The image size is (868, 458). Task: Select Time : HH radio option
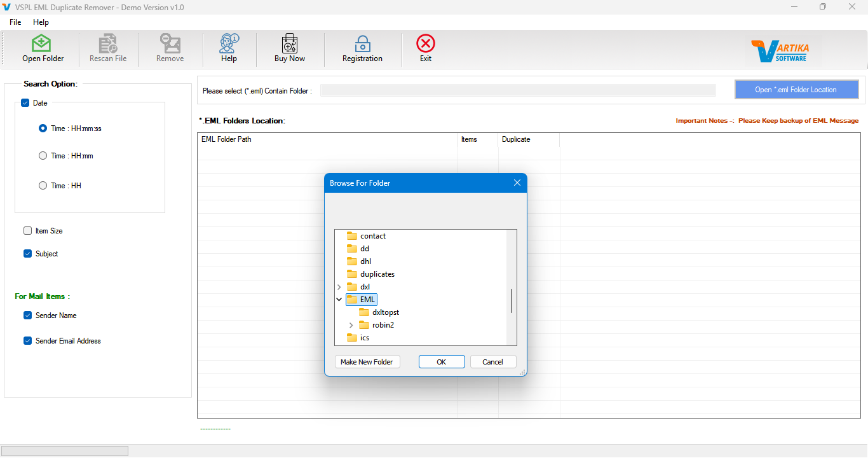tap(43, 186)
